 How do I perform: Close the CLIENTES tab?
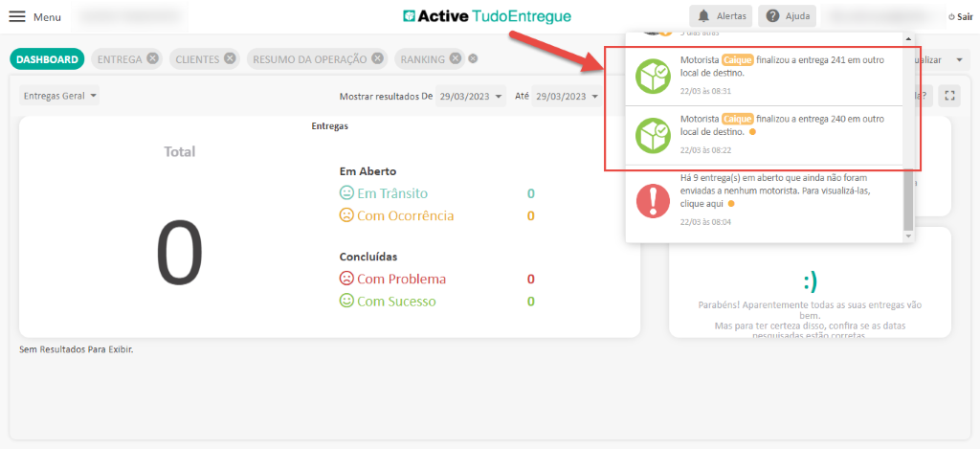pos(230,59)
